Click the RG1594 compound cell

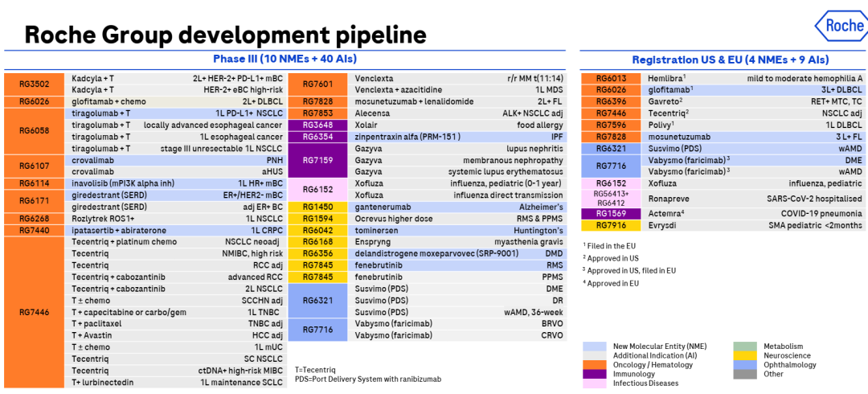click(317, 219)
